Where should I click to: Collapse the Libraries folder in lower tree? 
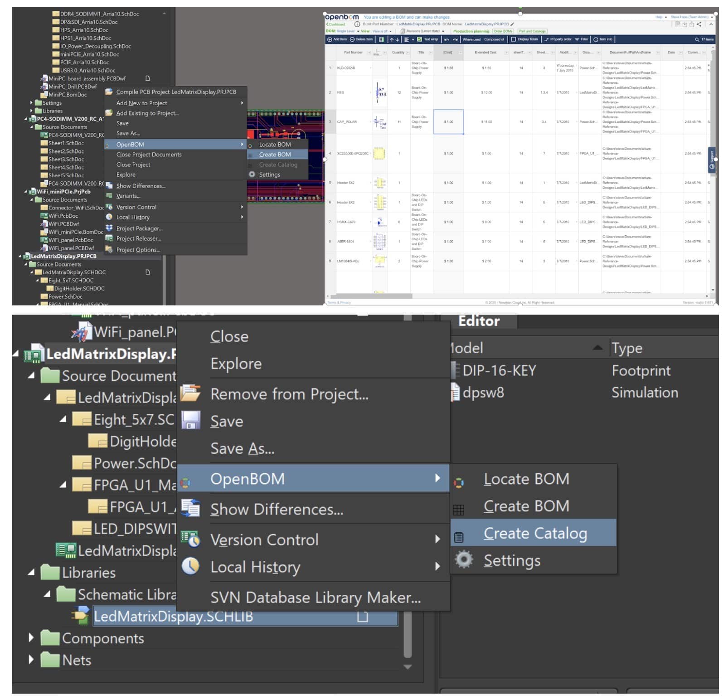(x=31, y=573)
